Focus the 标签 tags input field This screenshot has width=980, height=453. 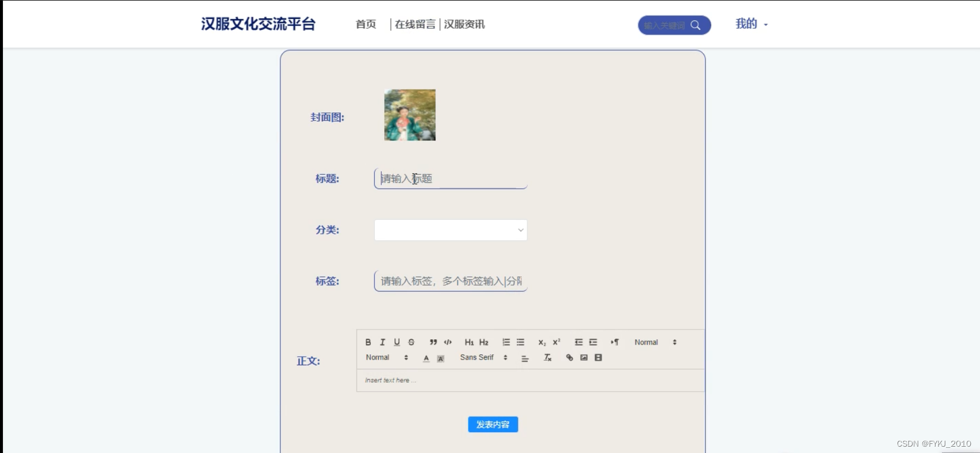point(450,281)
